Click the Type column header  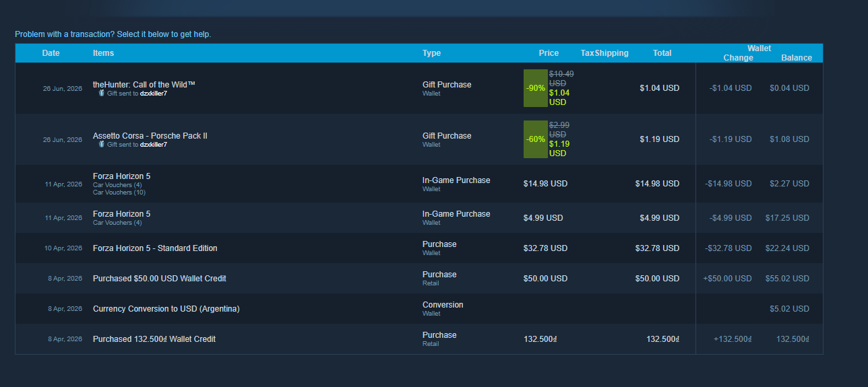click(x=431, y=53)
